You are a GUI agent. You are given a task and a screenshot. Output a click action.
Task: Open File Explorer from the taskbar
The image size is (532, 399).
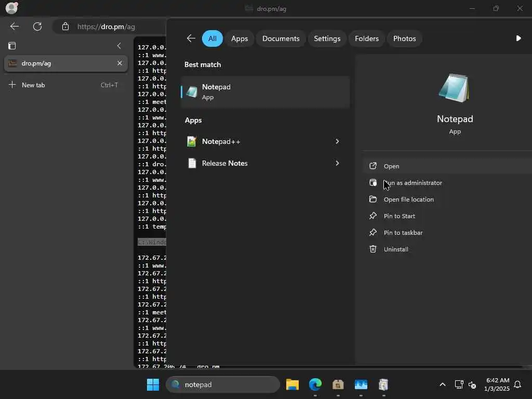pos(292,385)
